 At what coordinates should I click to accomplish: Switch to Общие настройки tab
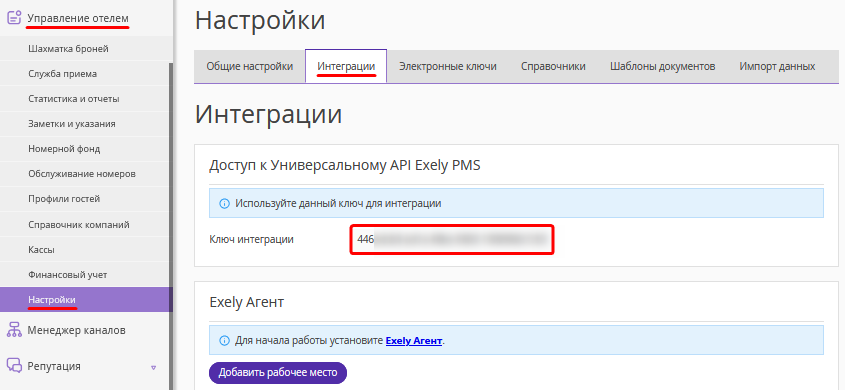pos(250,66)
